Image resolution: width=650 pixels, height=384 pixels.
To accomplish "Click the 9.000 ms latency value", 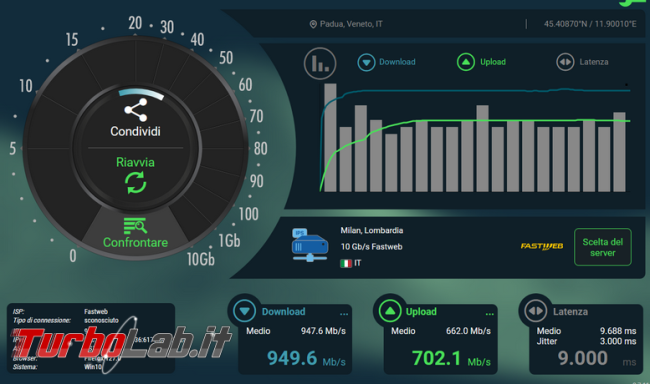I will click(x=597, y=359).
